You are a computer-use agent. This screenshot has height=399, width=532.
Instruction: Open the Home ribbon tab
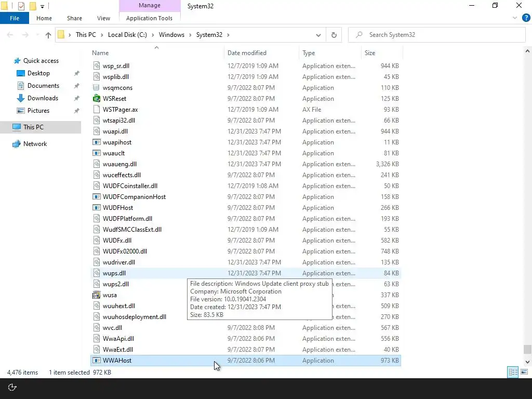click(44, 18)
